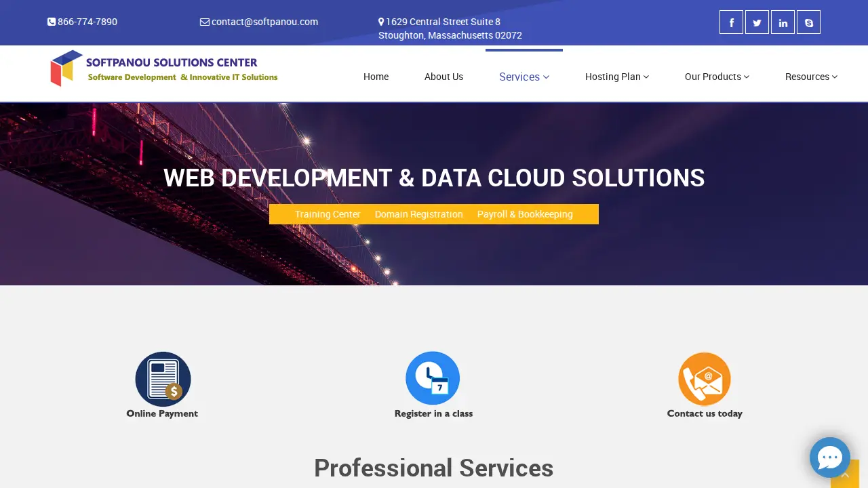Screen dimensions: 868x488
Task: Expand the Services dropdown menu
Action: pyautogui.click(x=524, y=77)
